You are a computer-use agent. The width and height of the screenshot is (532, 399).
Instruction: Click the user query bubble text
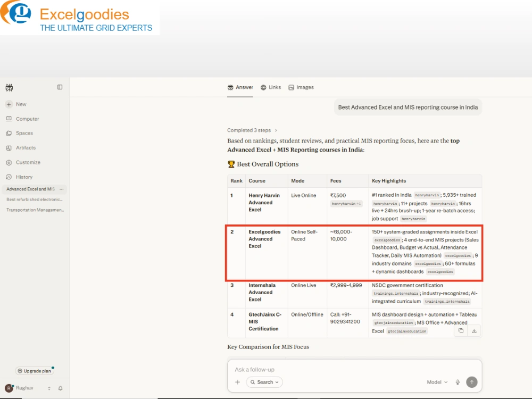click(x=408, y=107)
